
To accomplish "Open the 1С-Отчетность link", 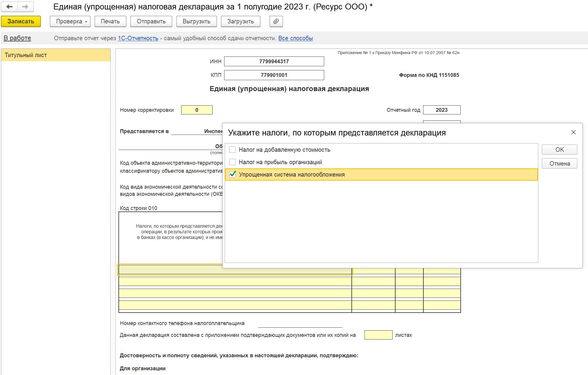I will click(138, 38).
